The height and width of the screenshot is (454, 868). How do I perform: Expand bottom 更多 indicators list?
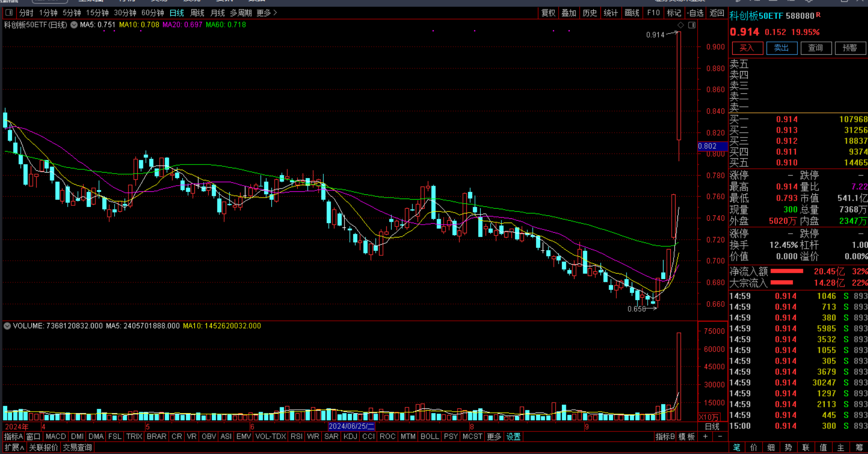[x=494, y=437]
